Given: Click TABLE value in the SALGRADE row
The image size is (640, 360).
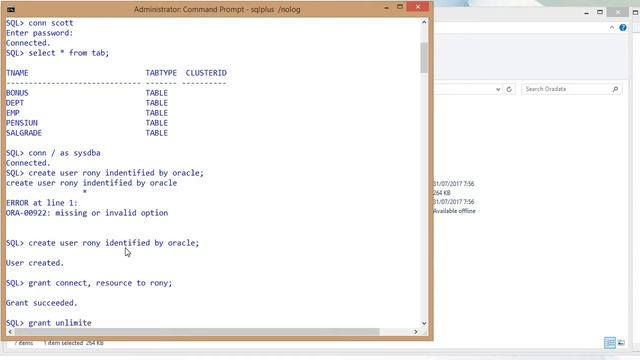Looking at the screenshot, I should 157,133.
